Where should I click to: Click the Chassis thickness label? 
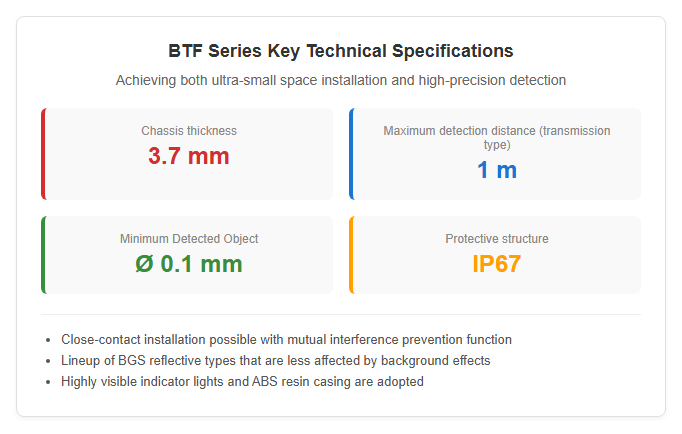189,131
